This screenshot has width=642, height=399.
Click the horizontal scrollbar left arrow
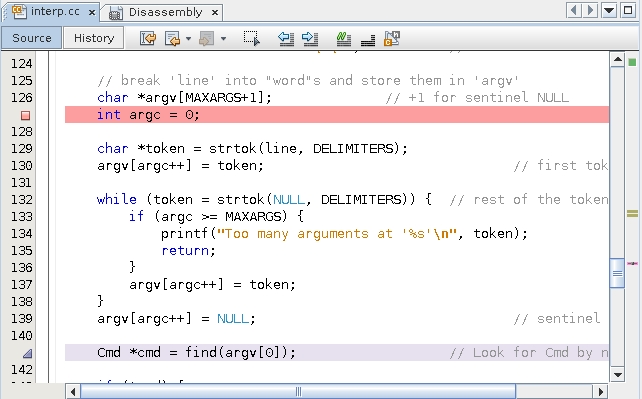click(73, 392)
